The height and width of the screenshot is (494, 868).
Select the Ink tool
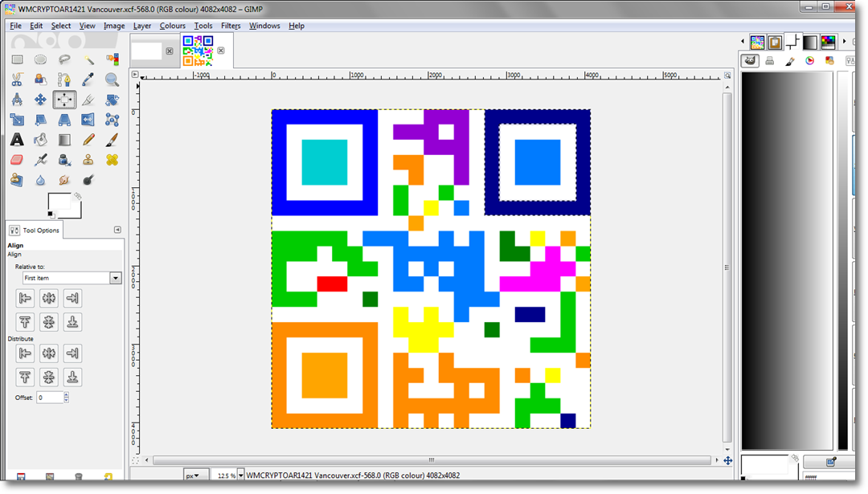point(64,160)
